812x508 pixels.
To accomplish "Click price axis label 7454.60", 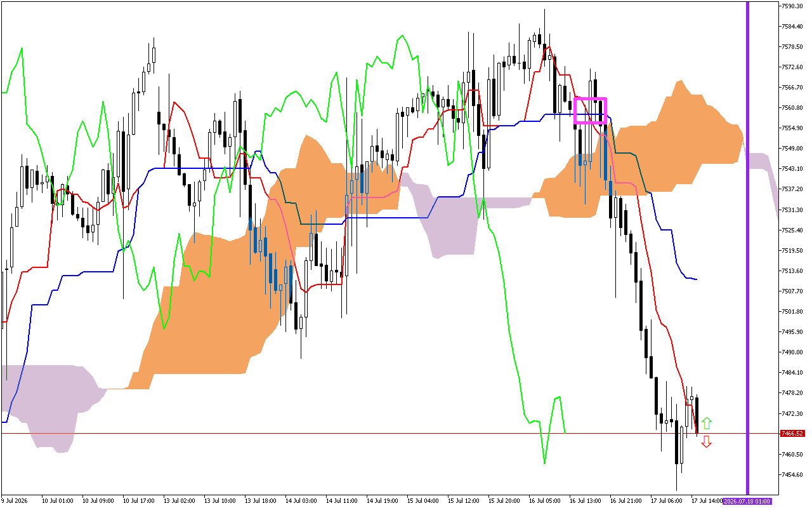I will pos(793,474).
